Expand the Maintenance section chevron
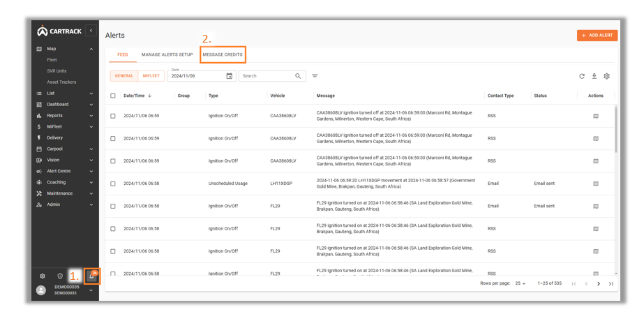The height and width of the screenshot is (335, 644). click(91, 193)
